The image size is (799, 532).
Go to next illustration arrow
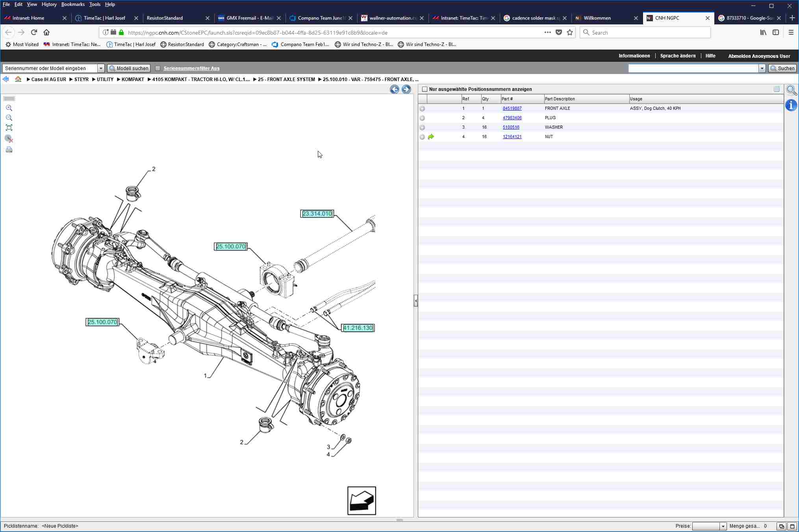406,89
